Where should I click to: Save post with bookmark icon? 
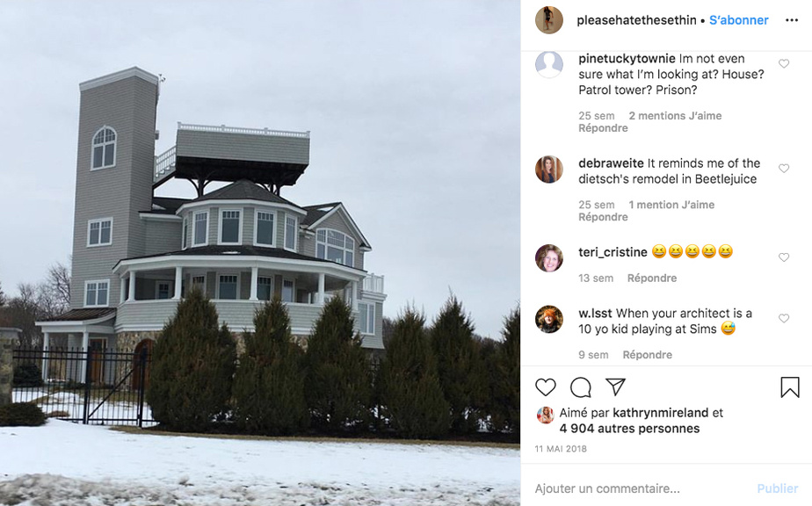click(790, 387)
